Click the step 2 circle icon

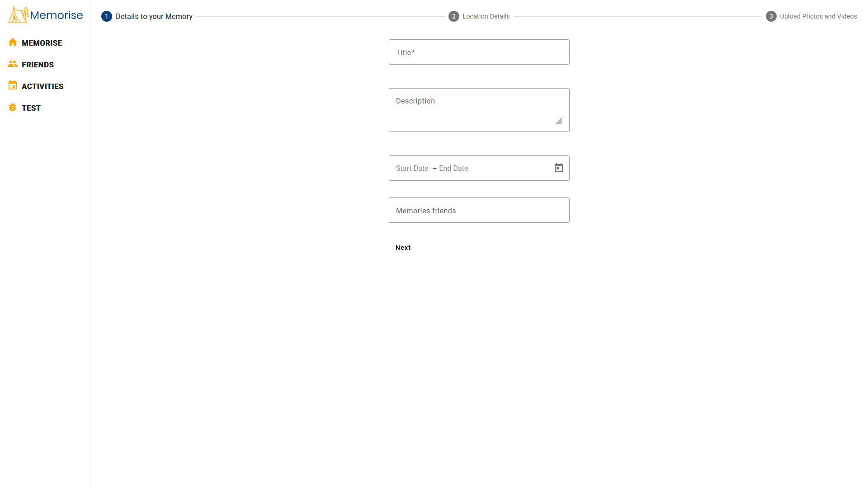point(454,16)
